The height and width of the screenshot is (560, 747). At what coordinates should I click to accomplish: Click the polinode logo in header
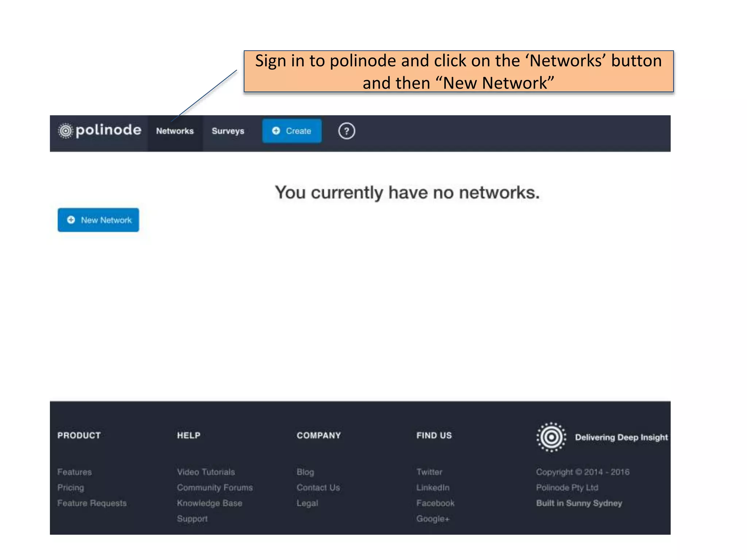tap(100, 131)
